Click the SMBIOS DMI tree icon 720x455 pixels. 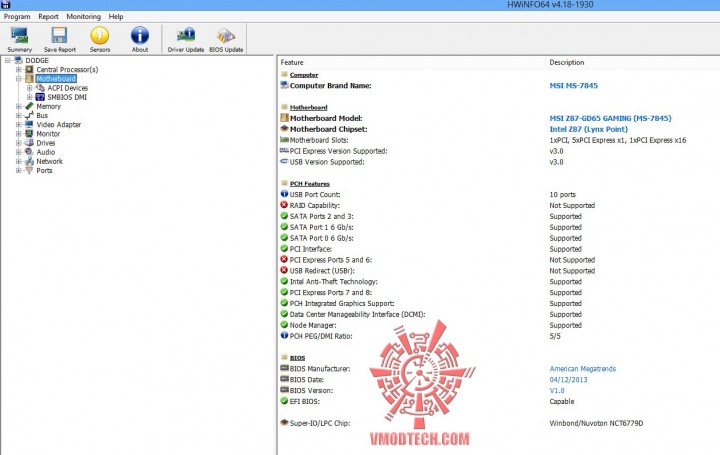tap(40, 97)
